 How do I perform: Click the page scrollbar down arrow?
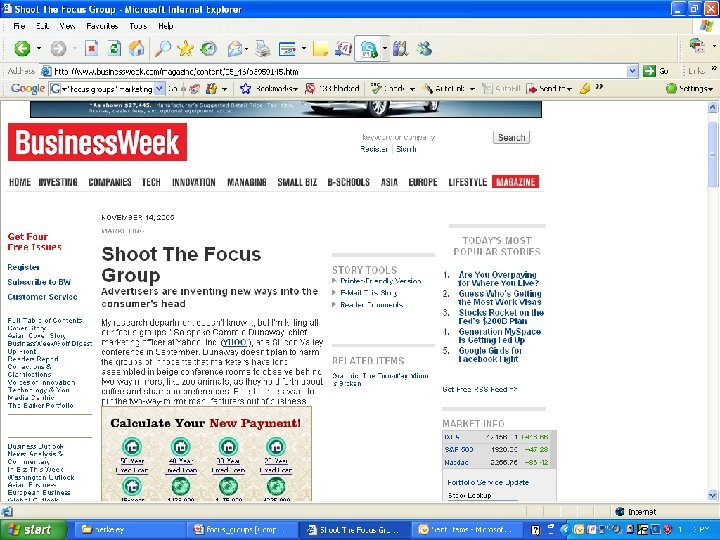tap(712, 495)
